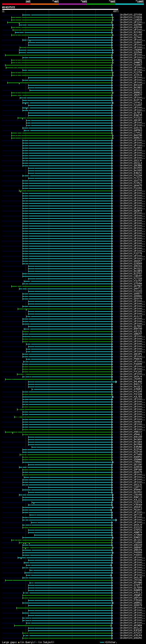Select the UniRef100_B3N2S2 label

click(131, 173)
